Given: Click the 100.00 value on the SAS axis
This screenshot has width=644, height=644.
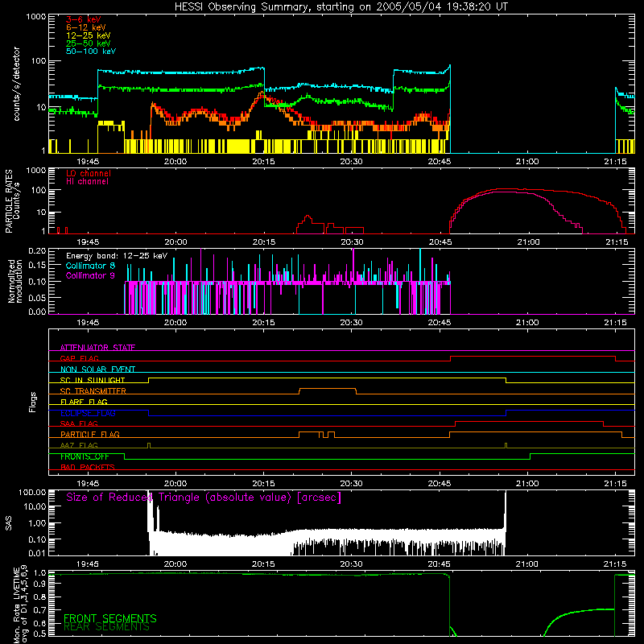Looking at the screenshot, I should (x=32, y=492).
